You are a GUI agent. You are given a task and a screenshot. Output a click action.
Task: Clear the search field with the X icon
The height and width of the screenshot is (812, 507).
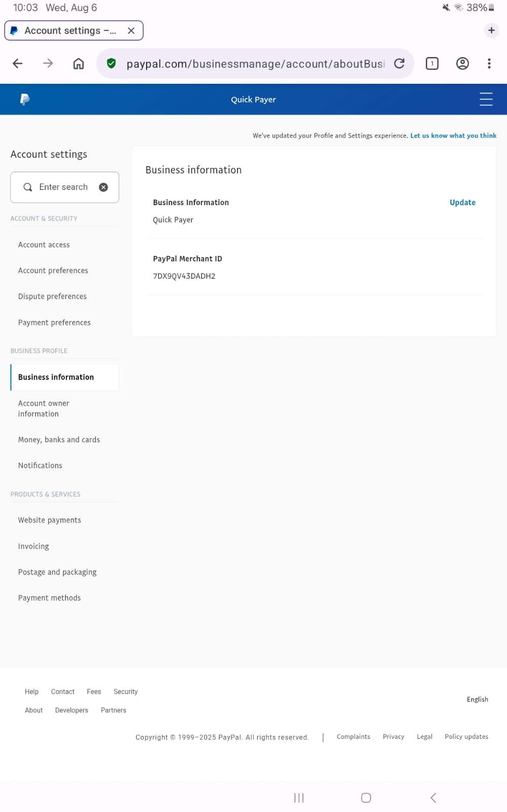(104, 187)
